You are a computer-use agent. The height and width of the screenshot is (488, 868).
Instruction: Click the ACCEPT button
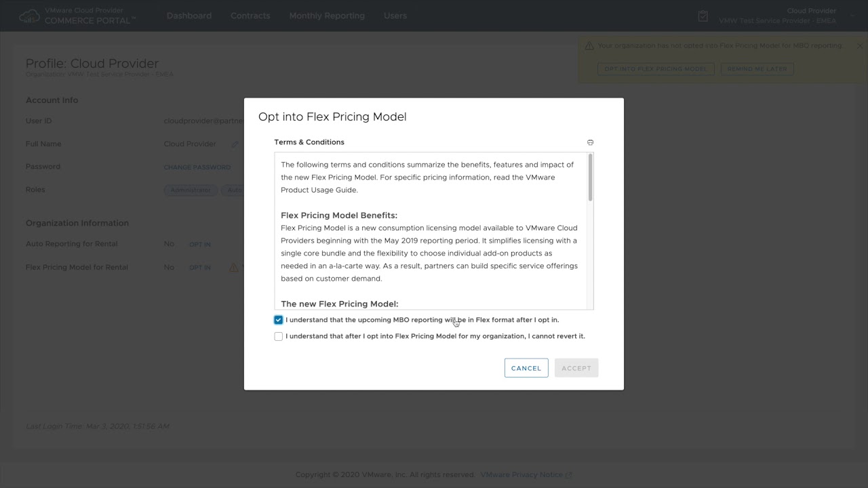[576, 368]
